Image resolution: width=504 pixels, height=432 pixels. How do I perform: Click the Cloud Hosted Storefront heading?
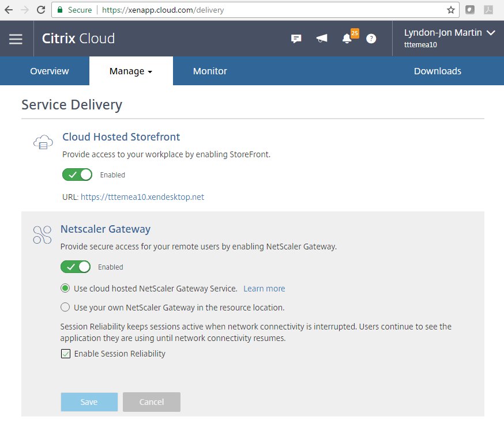tap(121, 137)
